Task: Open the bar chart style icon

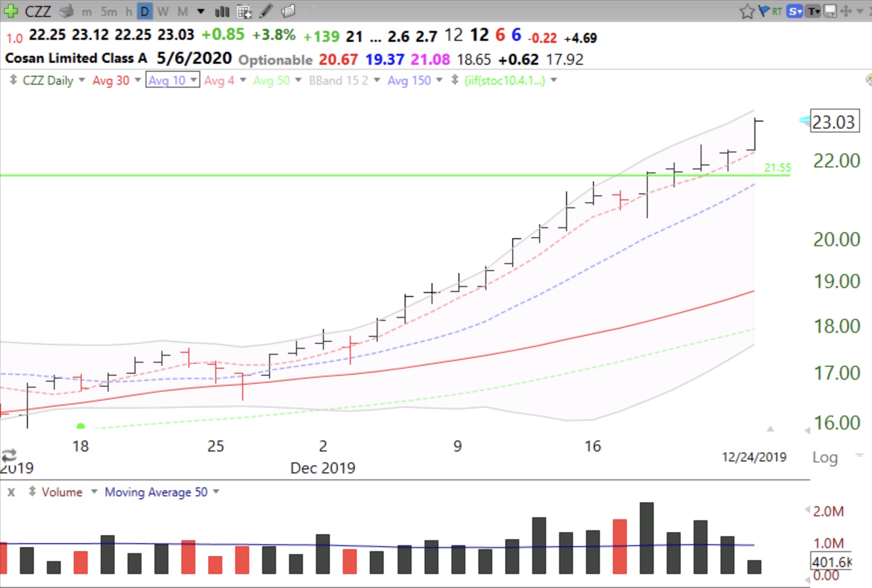Action: (x=222, y=11)
